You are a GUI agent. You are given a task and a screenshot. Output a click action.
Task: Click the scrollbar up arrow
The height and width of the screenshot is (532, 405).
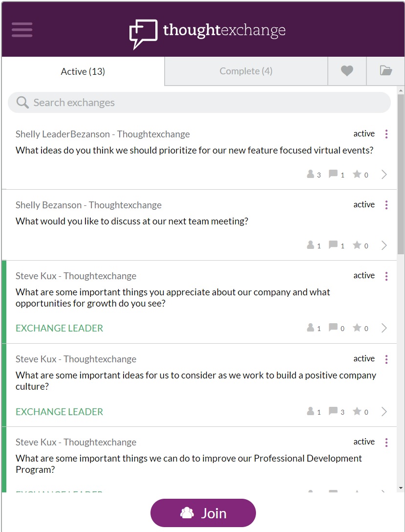pyautogui.click(x=401, y=90)
